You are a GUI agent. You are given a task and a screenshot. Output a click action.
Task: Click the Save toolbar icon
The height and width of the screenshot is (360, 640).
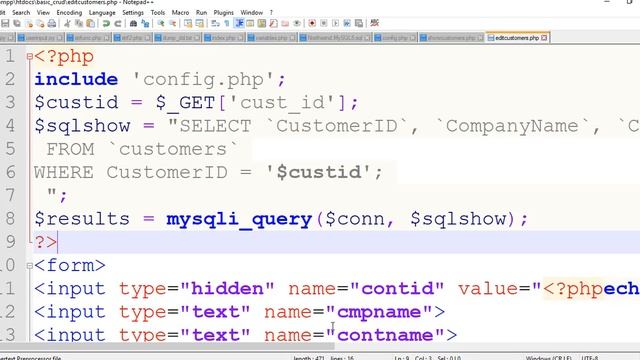[5, 23]
